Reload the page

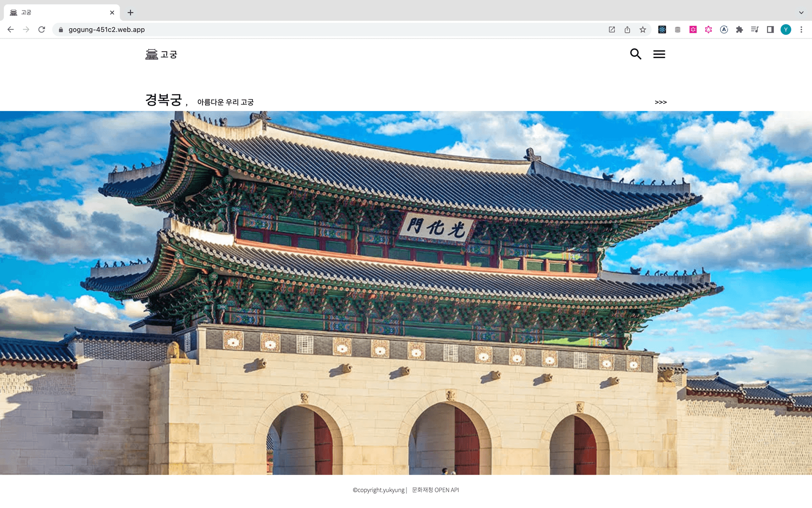(x=41, y=30)
